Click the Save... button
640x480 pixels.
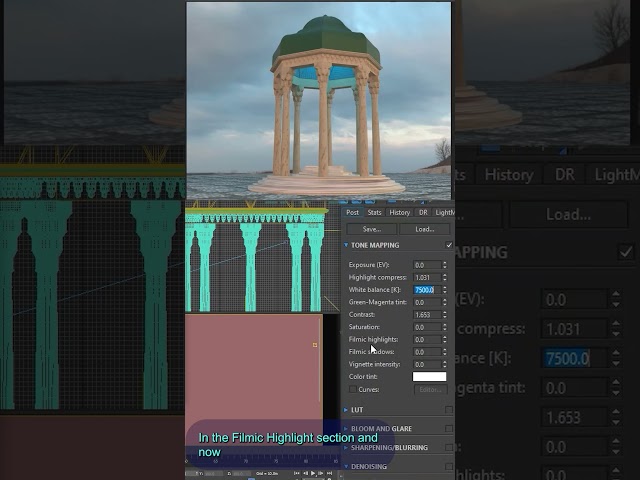click(x=371, y=229)
